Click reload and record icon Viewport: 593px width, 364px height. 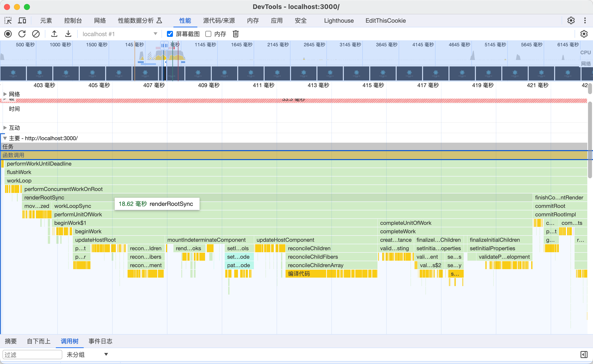click(22, 34)
